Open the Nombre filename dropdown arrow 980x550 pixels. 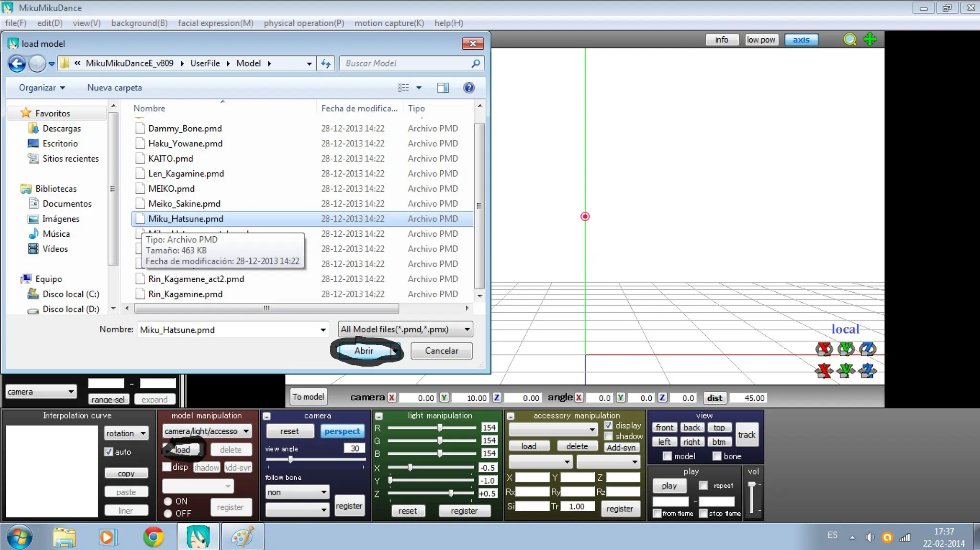[323, 330]
